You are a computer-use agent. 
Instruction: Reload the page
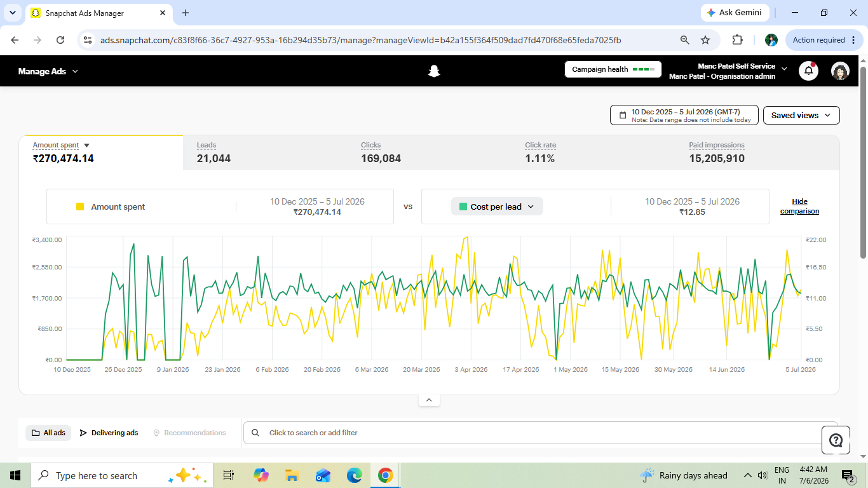(x=60, y=40)
